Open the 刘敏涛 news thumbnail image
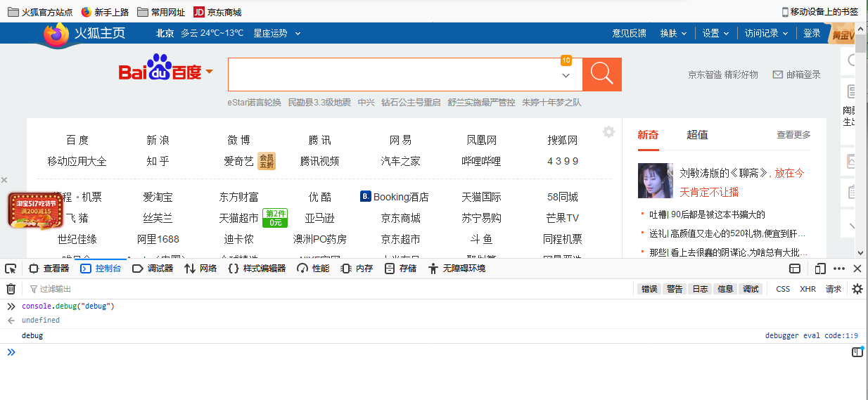Viewport: 868px width, 400px height. [x=656, y=181]
